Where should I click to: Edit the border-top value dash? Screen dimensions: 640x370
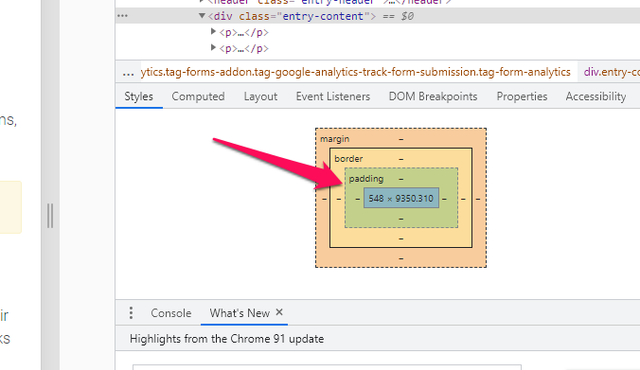(401, 159)
